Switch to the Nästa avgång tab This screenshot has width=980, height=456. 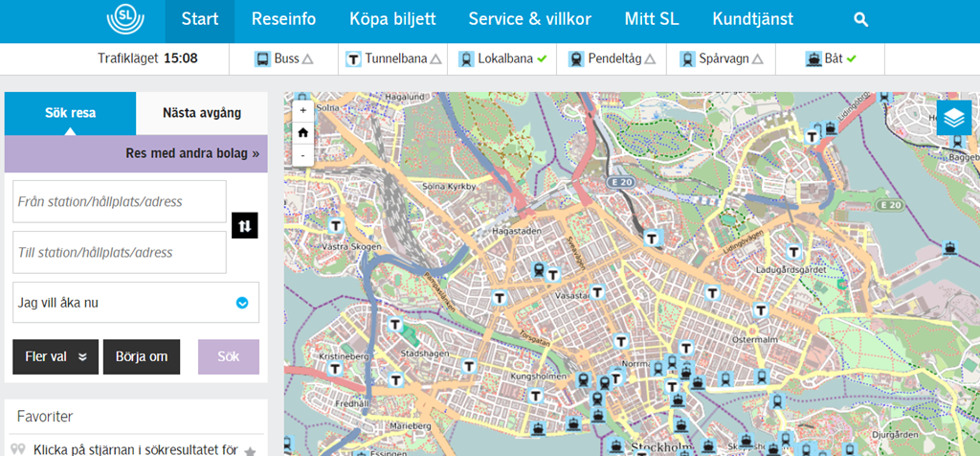pyautogui.click(x=202, y=113)
